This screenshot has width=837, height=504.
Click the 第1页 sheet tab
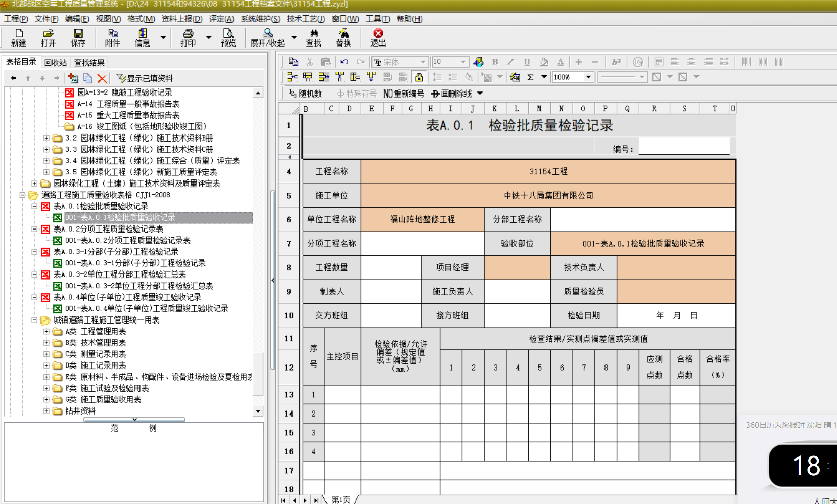coord(341,500)
